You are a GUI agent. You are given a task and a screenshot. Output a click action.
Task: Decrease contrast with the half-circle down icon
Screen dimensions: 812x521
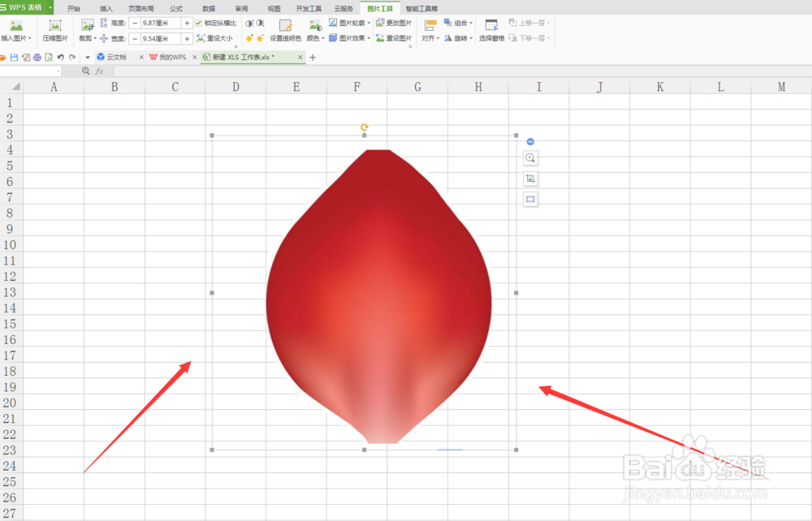click(260, 24)
